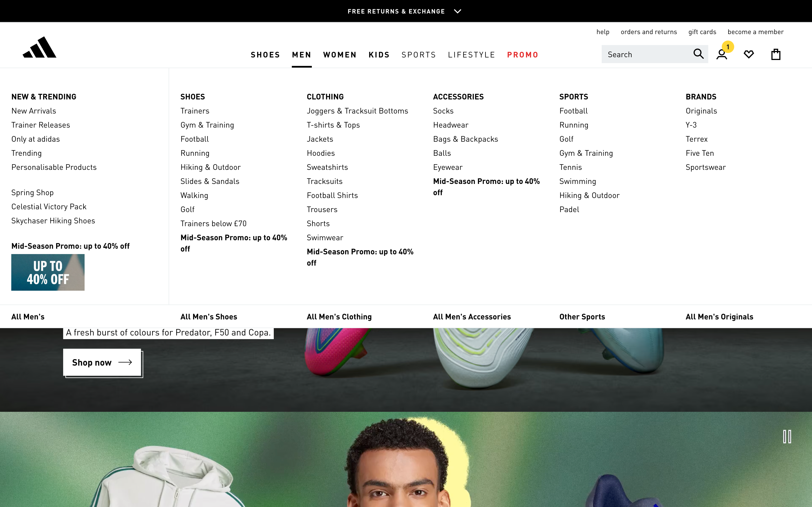
Task: Expand the FREE RETURNS & EXCHANGE banner chevron
Action: [x=458, y=11]
